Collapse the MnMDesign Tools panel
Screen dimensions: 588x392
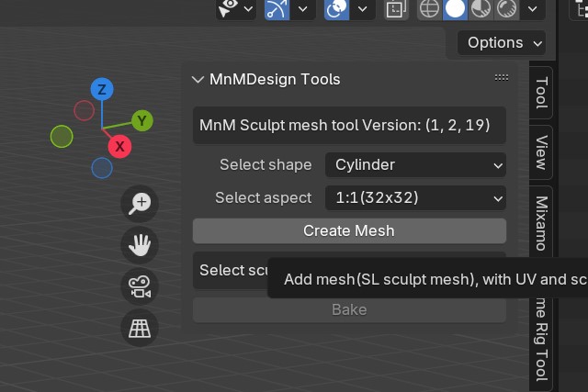pyautogui.click(x=198, y=80)
